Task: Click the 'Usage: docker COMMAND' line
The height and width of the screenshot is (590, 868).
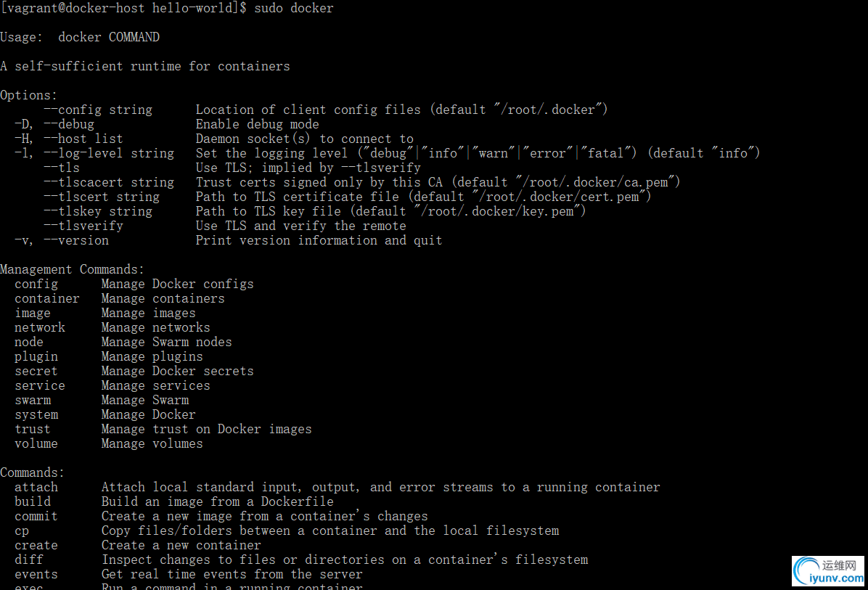Action: pos(80,37)
